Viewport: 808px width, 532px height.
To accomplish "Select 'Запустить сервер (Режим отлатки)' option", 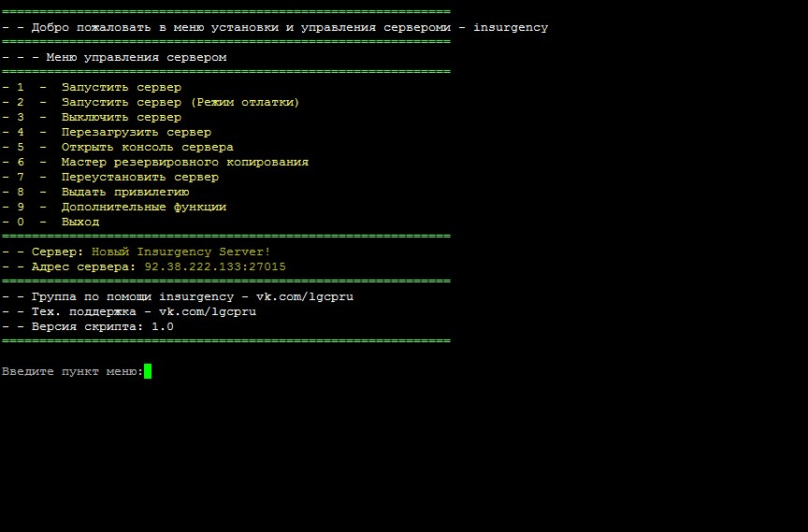I will point(180,102).
